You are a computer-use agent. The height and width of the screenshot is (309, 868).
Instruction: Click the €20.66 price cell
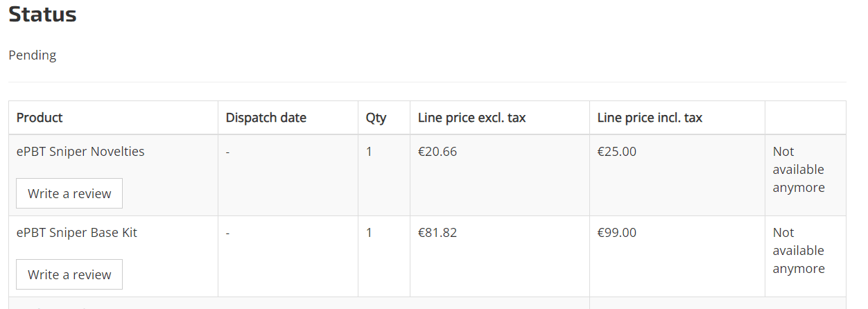tap(437, 151)
